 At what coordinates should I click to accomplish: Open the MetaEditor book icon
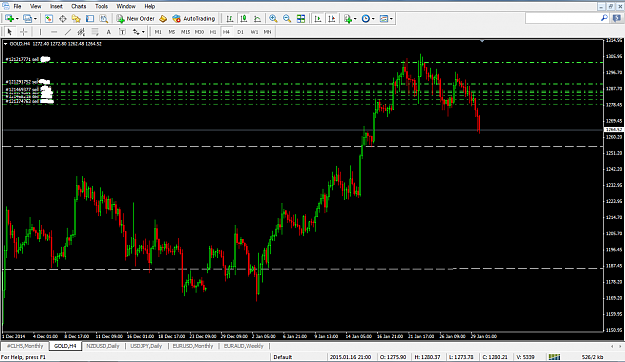tap(163, 19)
